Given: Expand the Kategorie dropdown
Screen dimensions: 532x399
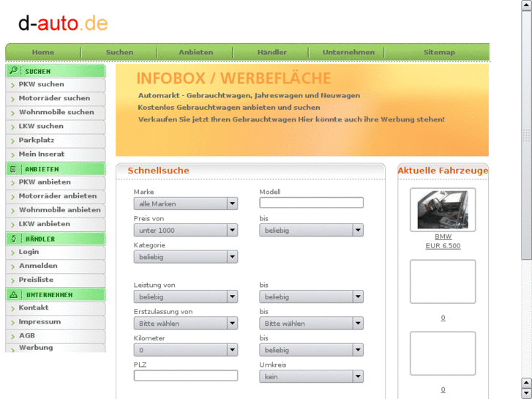Looking at the screenshot, I should (186, 257).
